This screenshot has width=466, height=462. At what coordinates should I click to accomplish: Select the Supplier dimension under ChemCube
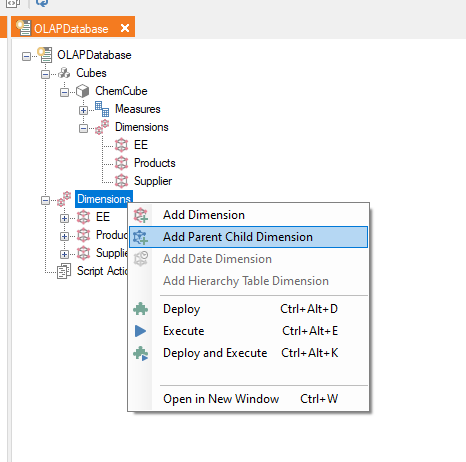coord(153,181)
